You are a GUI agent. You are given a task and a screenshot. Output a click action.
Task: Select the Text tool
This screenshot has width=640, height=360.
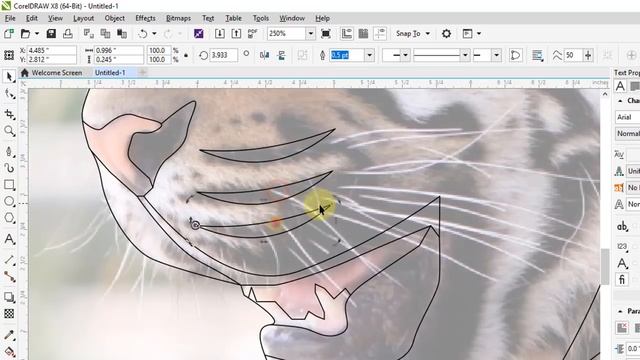click(x=9, y=239)
